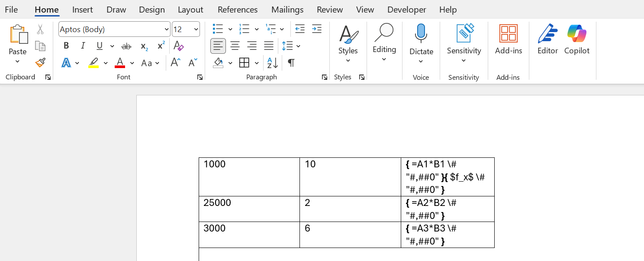
Task: Apply superscript formatting
Action: 161,46
